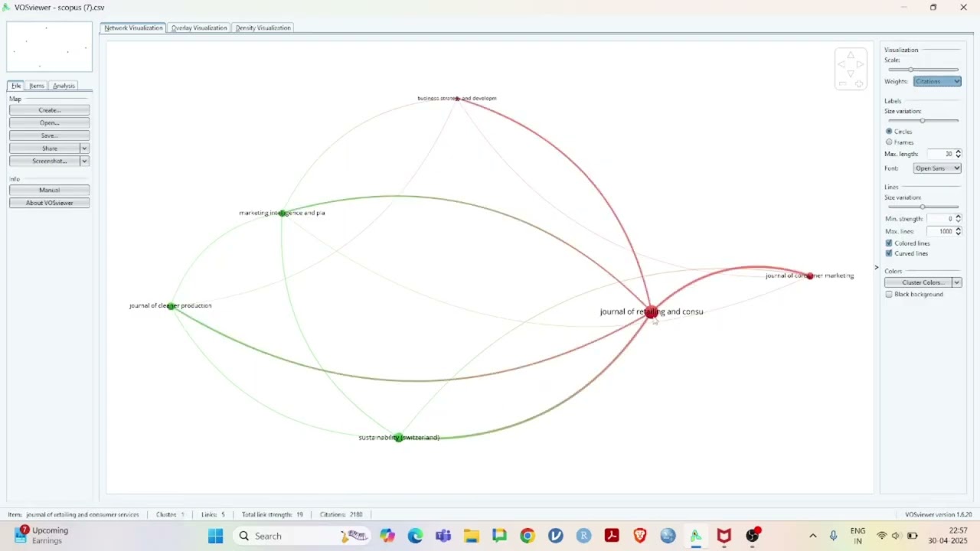
Task: Pan the map right with the right arrow
Action: click(860, 64)
